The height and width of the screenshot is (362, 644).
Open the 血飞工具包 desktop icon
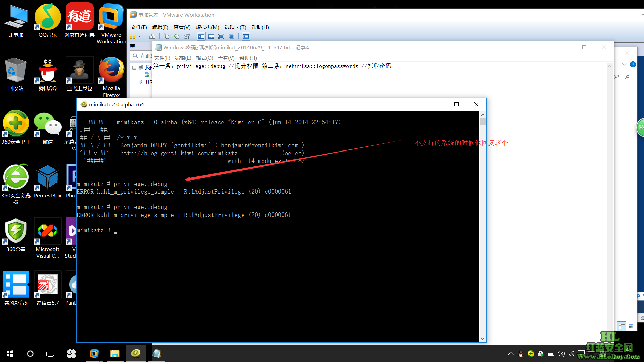point(79,74)
